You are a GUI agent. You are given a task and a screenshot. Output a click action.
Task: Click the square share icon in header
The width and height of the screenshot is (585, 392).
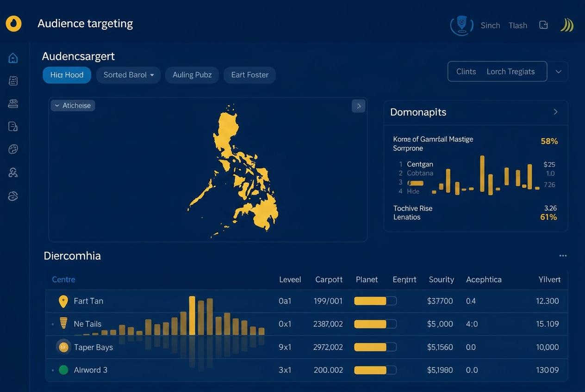pos(543,25)
